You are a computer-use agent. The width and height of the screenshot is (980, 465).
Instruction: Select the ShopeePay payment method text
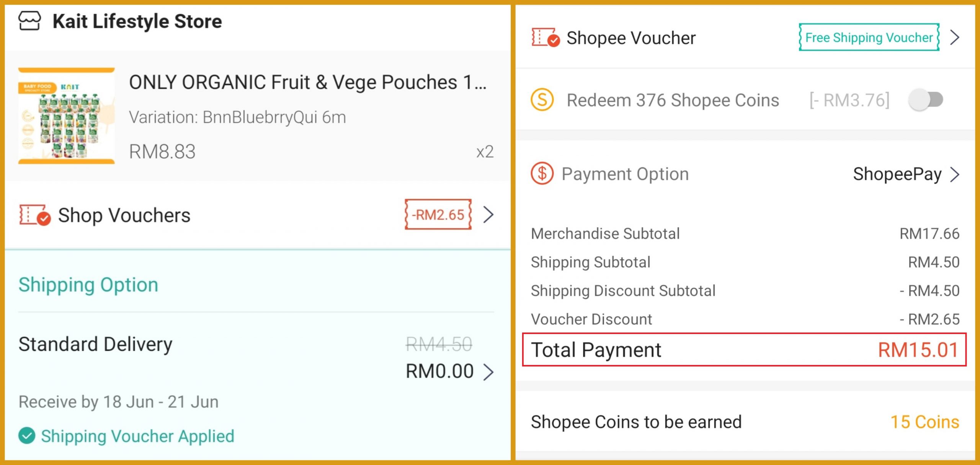[x=897, y=174]
